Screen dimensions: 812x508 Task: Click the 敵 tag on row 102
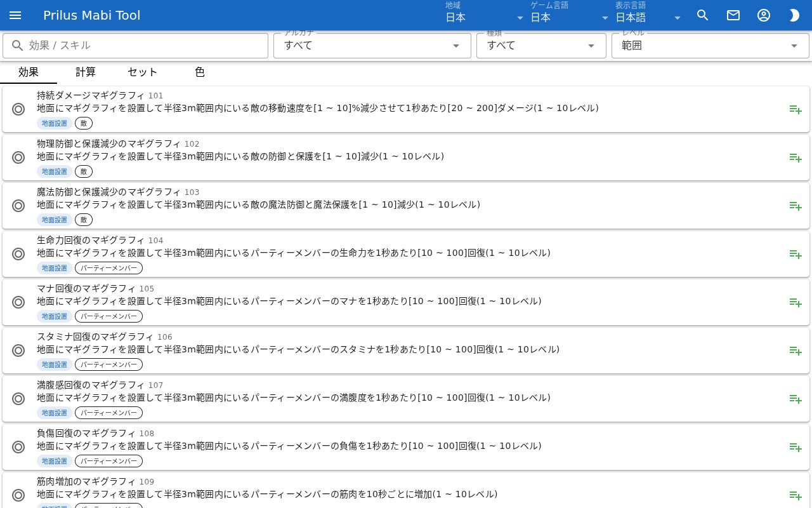pos(84,171)
